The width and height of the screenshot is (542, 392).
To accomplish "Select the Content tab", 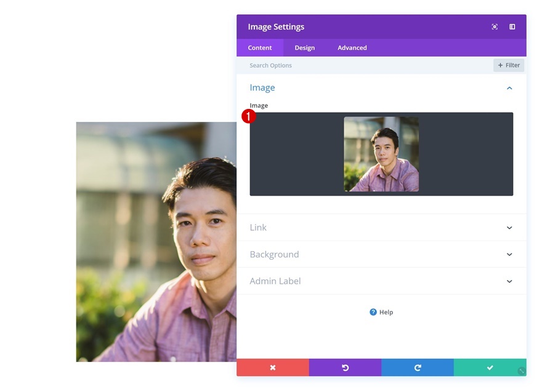I will click(x=260, y=48).
